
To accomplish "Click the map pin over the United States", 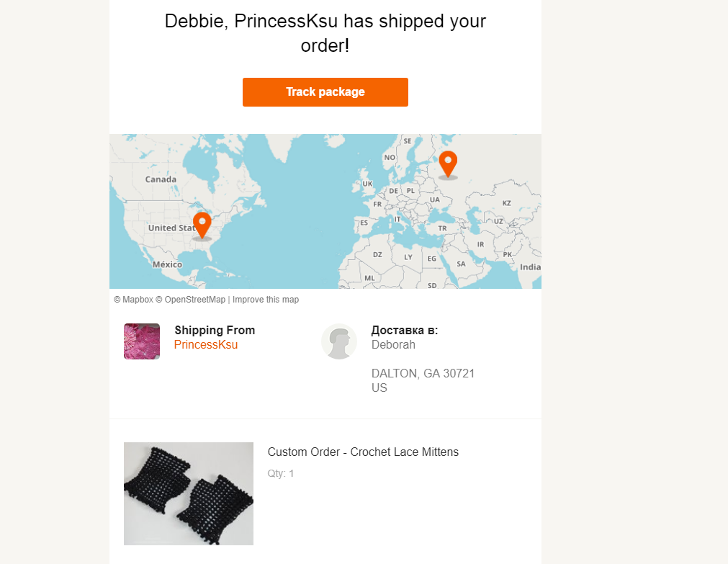I will point(202,224).
